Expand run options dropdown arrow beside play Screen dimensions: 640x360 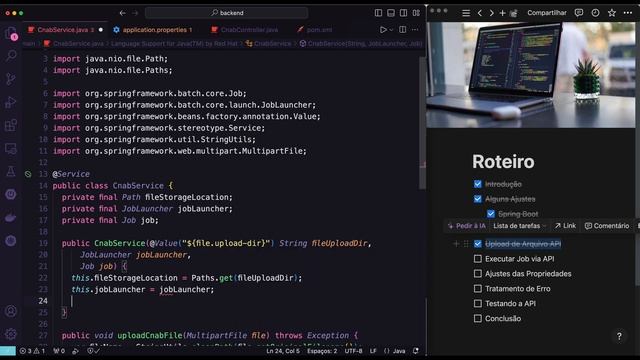coord(391,30)
